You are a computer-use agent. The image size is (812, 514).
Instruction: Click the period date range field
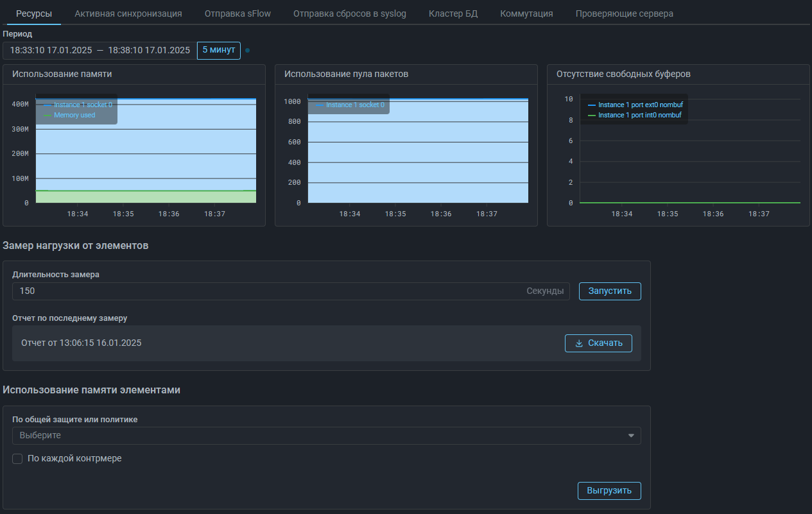point(99,50)
